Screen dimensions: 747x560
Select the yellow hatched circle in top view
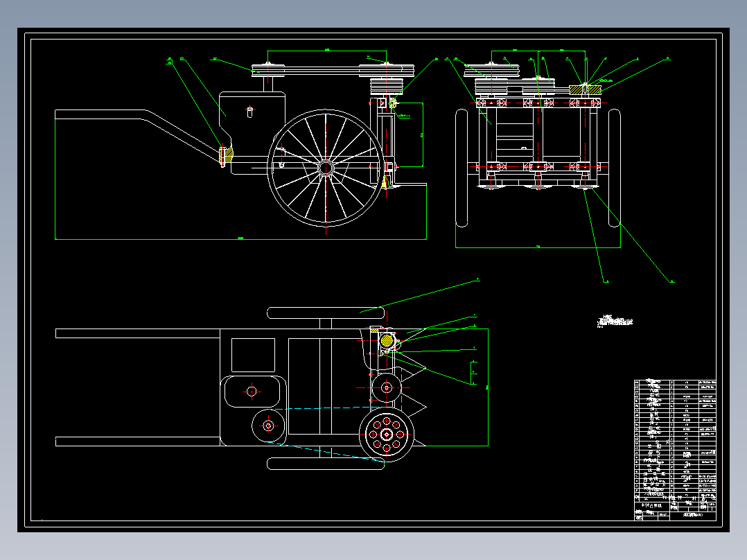click(x=387, y=340)
